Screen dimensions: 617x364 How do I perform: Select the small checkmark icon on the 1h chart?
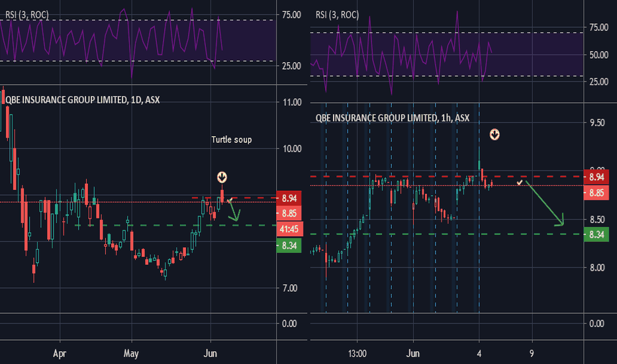(520, 183)
